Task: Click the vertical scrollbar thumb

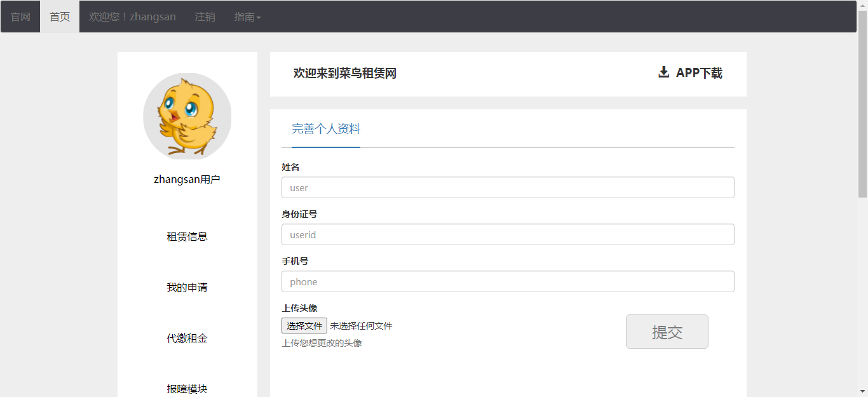Action: pyautogui.click(x=862, y=105)
